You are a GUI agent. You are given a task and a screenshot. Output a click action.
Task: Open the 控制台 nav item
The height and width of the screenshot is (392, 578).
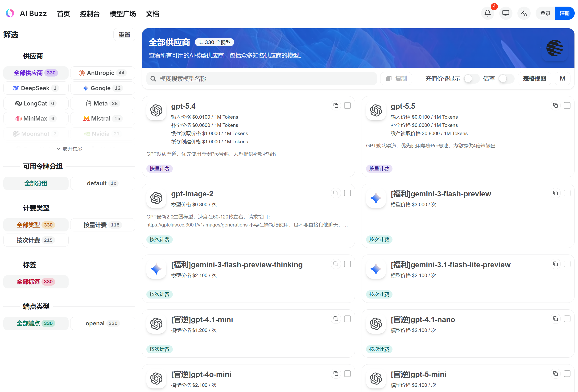pos(90,14)
